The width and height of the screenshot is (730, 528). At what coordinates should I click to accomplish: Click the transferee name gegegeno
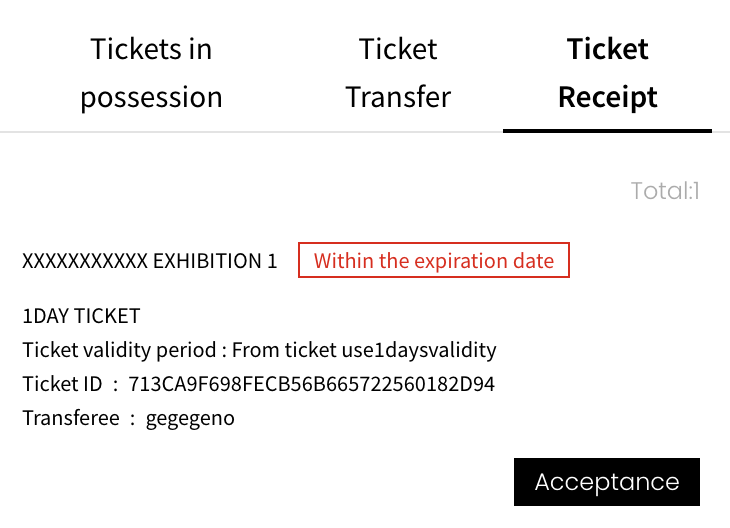pos(190,418)
